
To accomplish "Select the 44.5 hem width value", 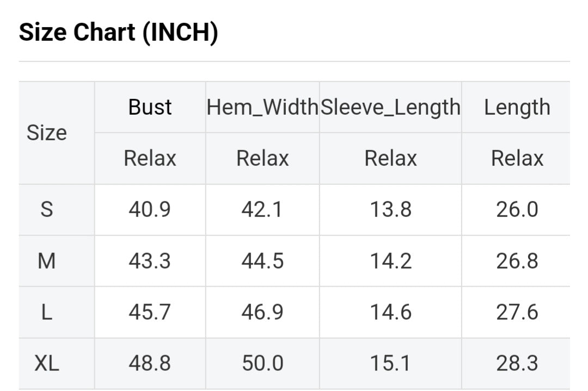I will coord(262,261).
